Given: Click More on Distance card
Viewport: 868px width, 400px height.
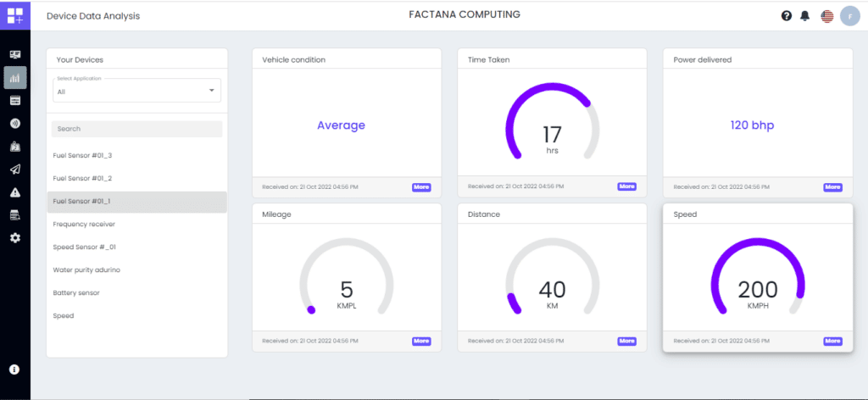Looking at the screenshot, I should 626,341.
